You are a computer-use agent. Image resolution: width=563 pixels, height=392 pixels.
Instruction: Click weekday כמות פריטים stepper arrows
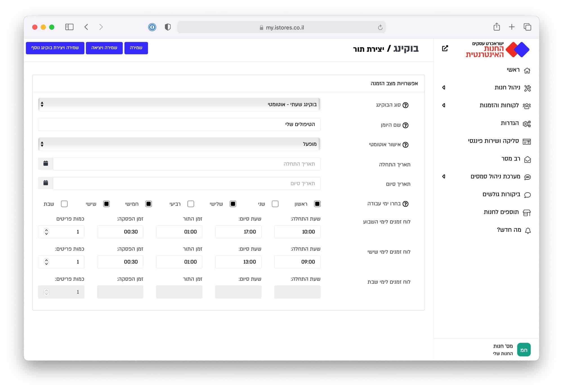pos(46,232)
